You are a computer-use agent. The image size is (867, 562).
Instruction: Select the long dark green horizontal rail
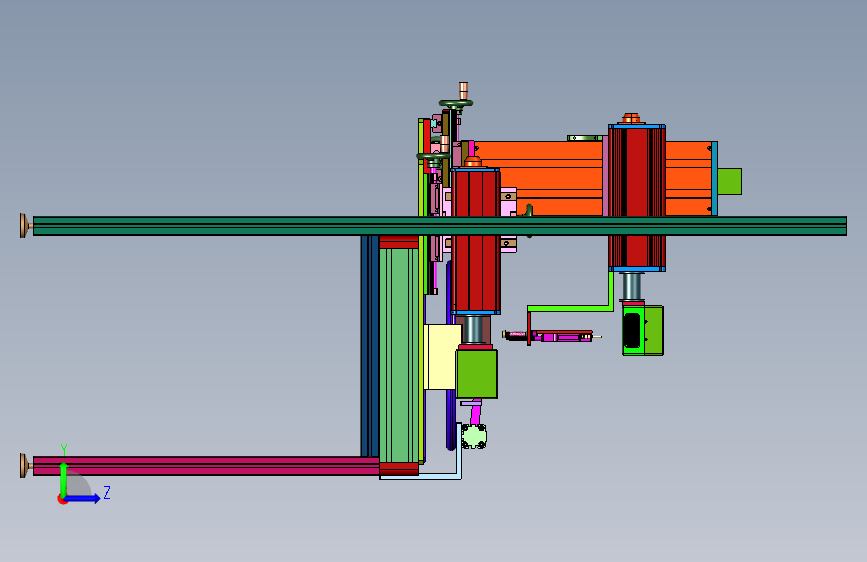[440, 226]
